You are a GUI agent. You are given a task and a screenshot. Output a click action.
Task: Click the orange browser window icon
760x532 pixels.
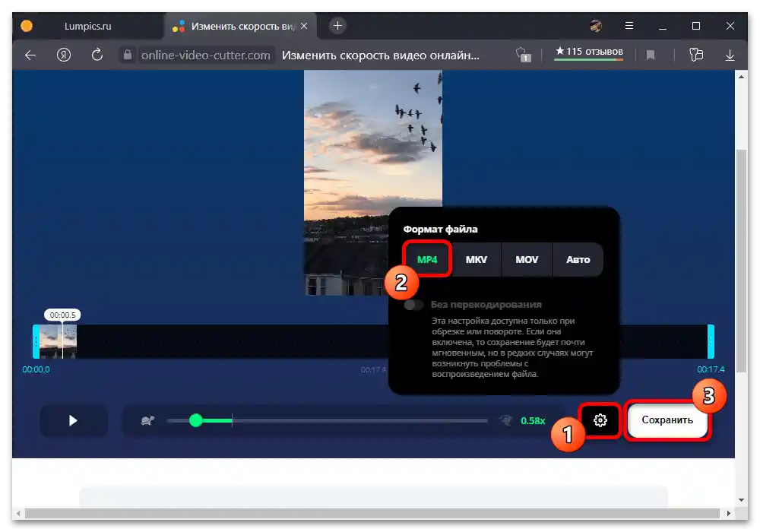coord(27,26)
